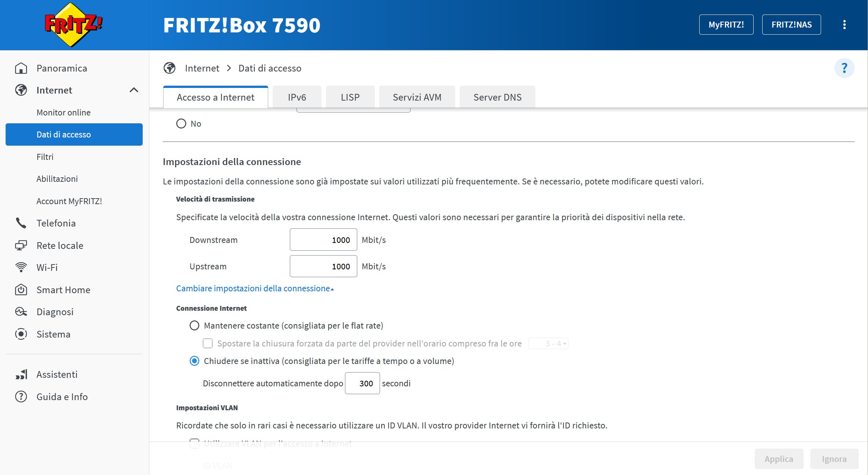Open the Telefonia menu label
Image resolution: width=868 pixels, height=475 pixels.
click(x=56, y=223)
